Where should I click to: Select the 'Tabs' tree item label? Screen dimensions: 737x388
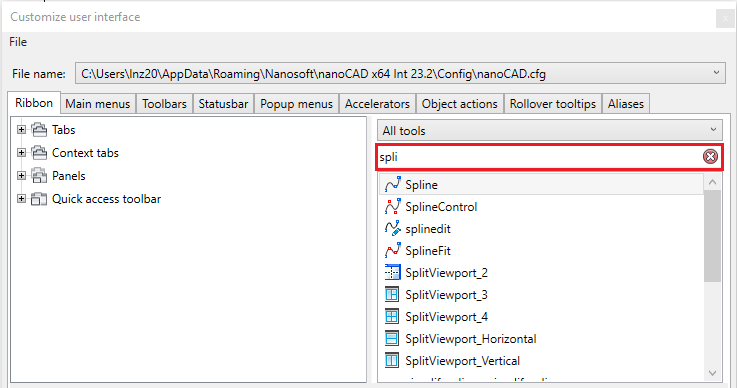63,130
